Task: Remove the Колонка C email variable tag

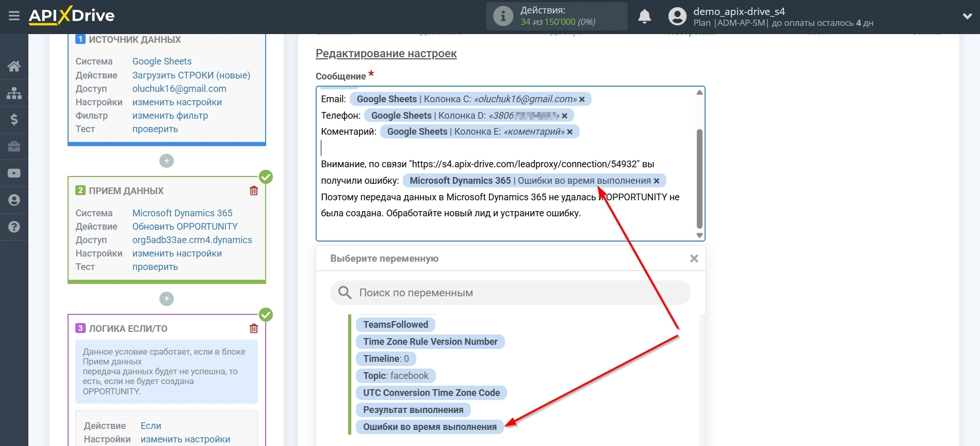Action: [x=582, y=99]
